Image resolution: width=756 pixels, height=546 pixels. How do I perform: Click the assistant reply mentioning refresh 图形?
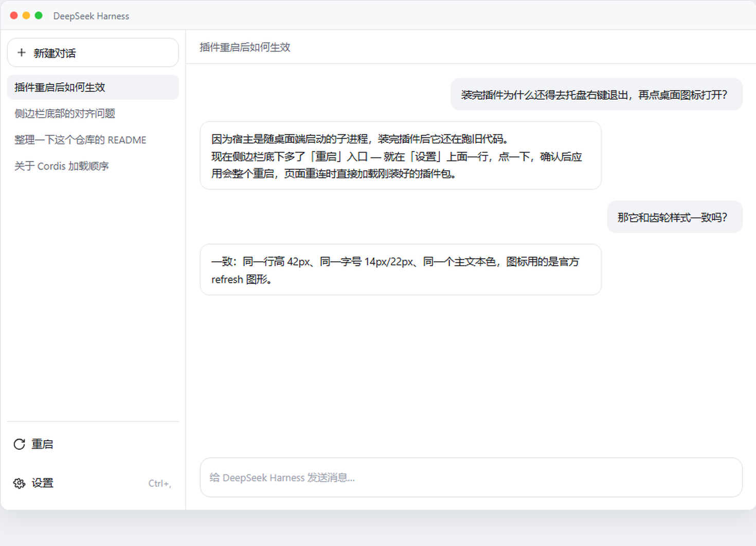pyautogui.click(x=401, y=270)
